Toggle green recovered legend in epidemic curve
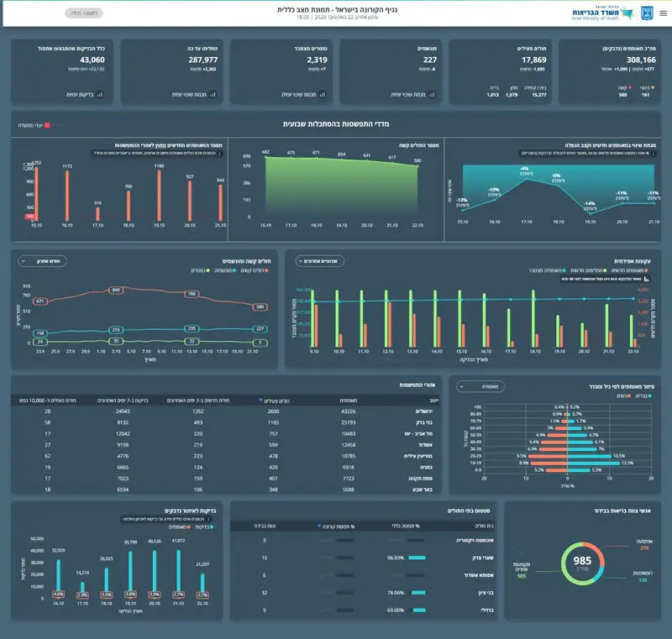Image resolution: width=672 pixels, height=639 pixels. (x=590, y=270)
